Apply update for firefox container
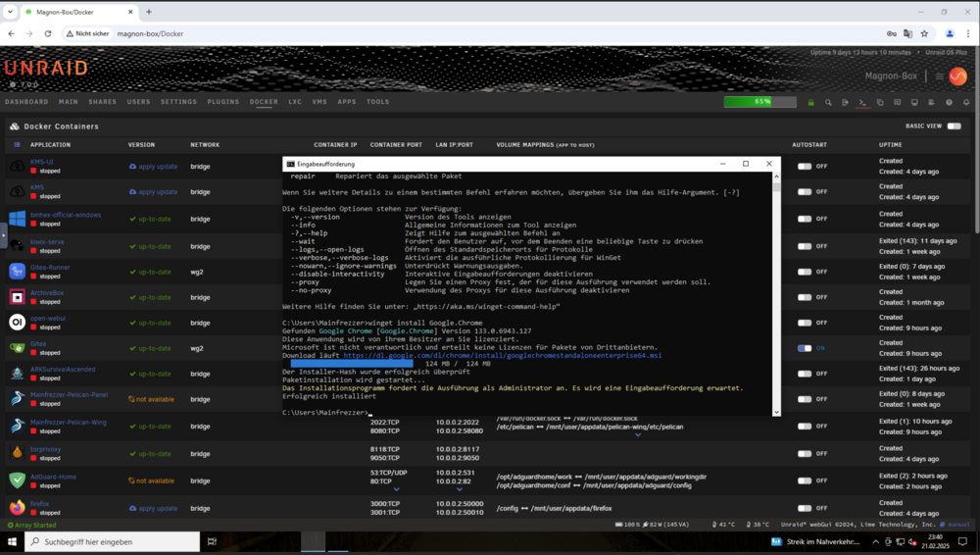 [154, 508]
